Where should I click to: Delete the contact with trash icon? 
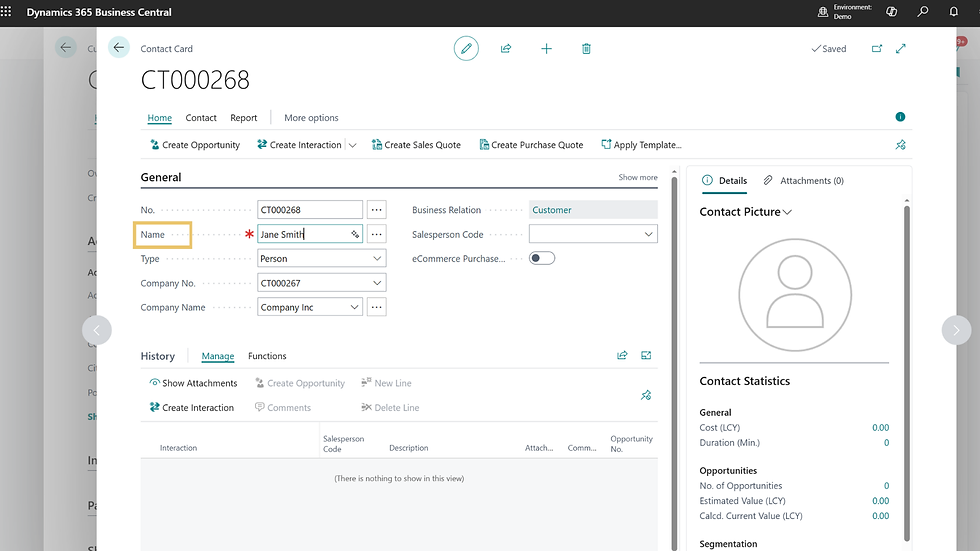coord(586,48)
